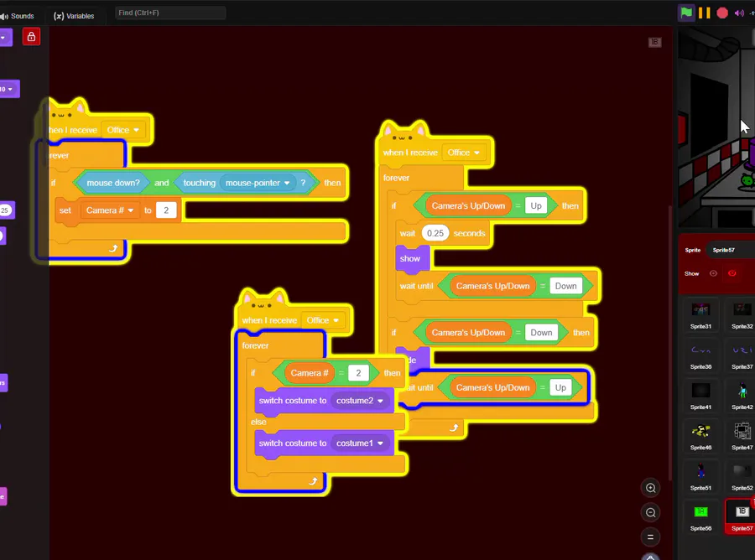Click the Find (Ctrl+F) search box

tap(170, 13)
